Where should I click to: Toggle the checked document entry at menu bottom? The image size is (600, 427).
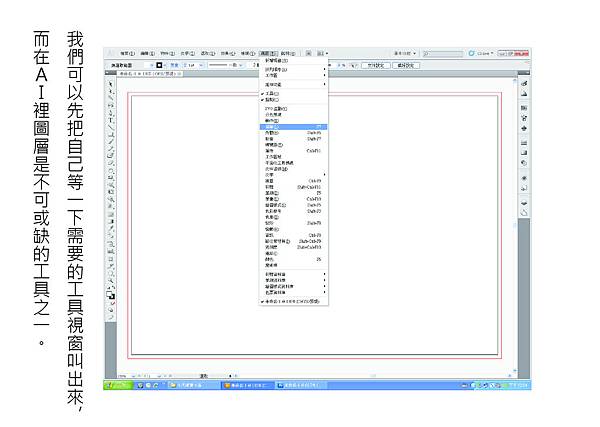pos(293,302)
